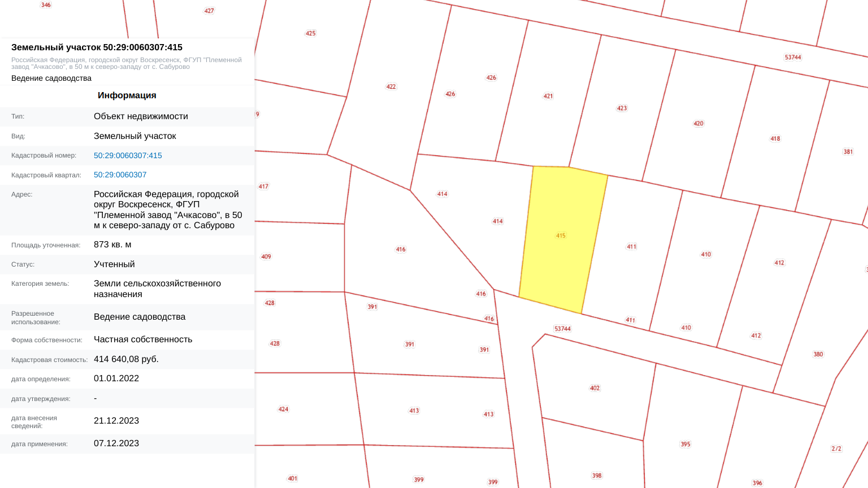Click the yellow highlighted parcel 415
Image resolution: width=868 pixels, height=488 pixels.
pos(561,236)
